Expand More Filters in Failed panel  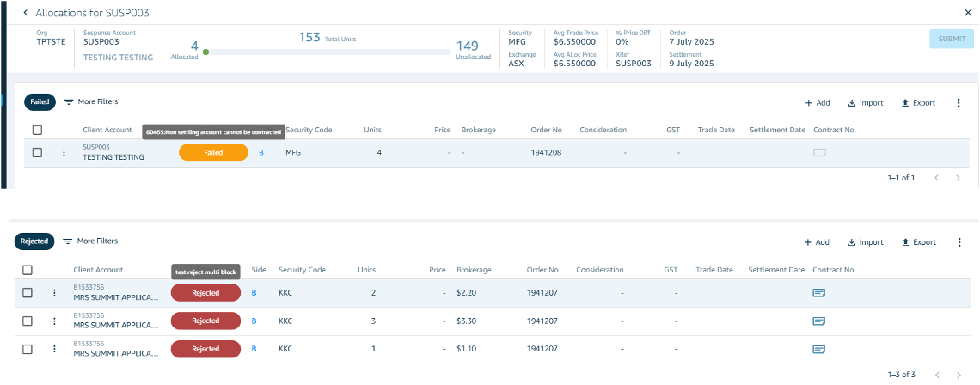point(90,101)
